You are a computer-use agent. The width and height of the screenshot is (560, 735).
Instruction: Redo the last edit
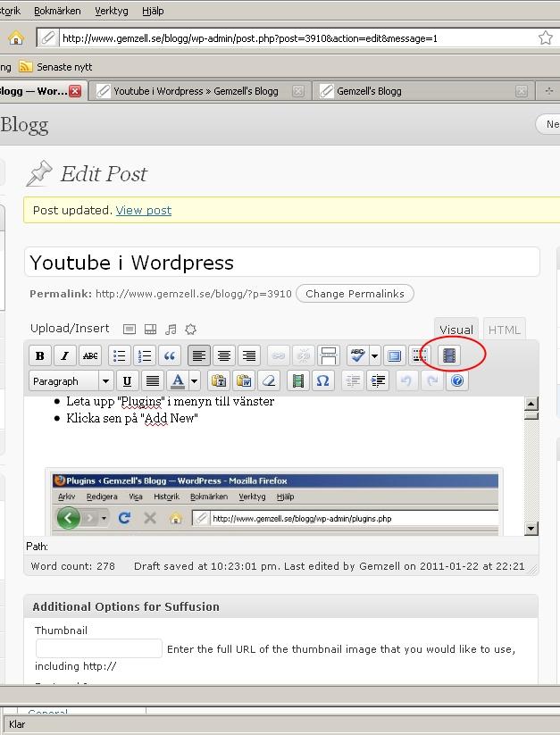[432, 381]
